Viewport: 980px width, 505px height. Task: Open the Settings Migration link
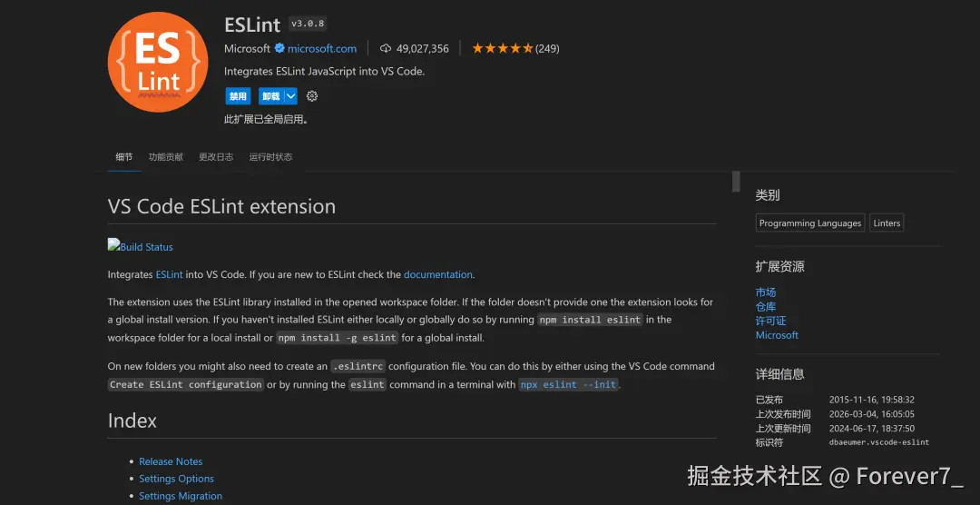coord(180,496)
